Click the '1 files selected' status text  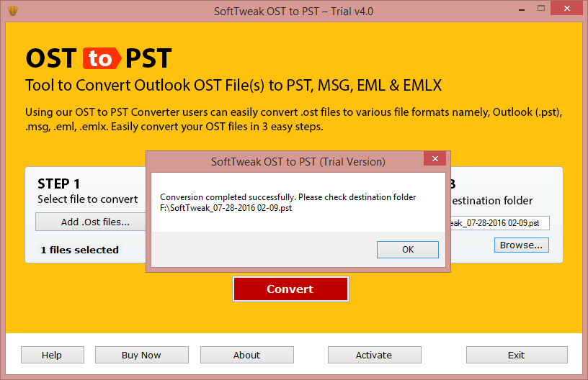click(79, 250)
